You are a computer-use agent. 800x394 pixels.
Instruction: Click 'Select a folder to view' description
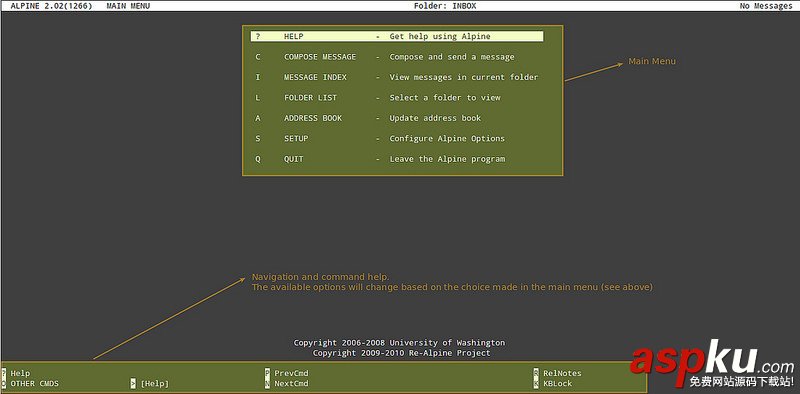[445, 98]
